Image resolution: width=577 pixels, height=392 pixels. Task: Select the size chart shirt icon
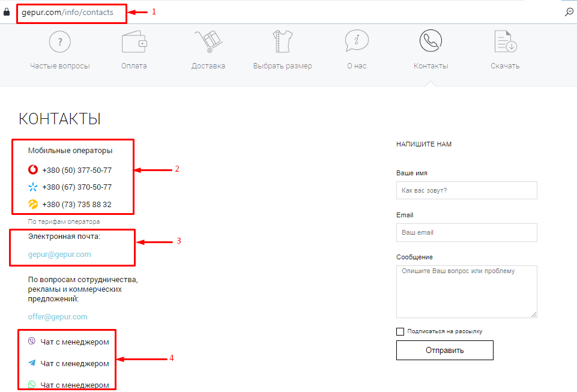[x=282, y=41]
